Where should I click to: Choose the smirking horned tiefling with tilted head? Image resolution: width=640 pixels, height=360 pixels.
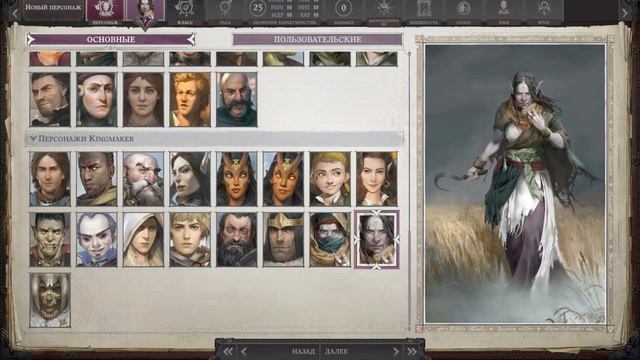point(283,179)
